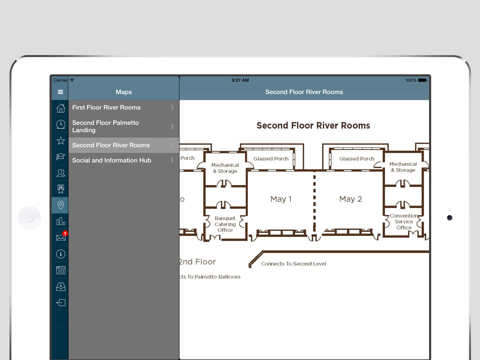The height and width of the screenshot is (360, 480).
Task: Open the bar chart icon
Action: click(61, 221)
